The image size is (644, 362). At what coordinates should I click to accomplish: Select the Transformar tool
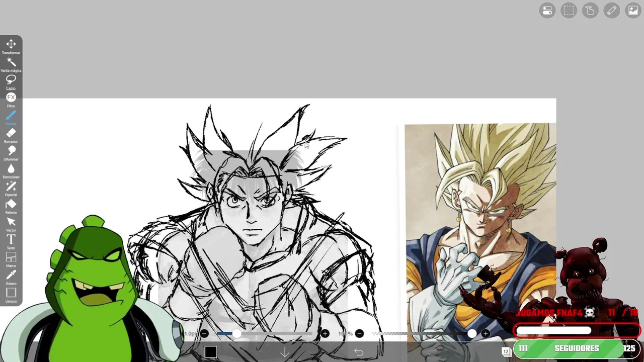coord(11,46)
